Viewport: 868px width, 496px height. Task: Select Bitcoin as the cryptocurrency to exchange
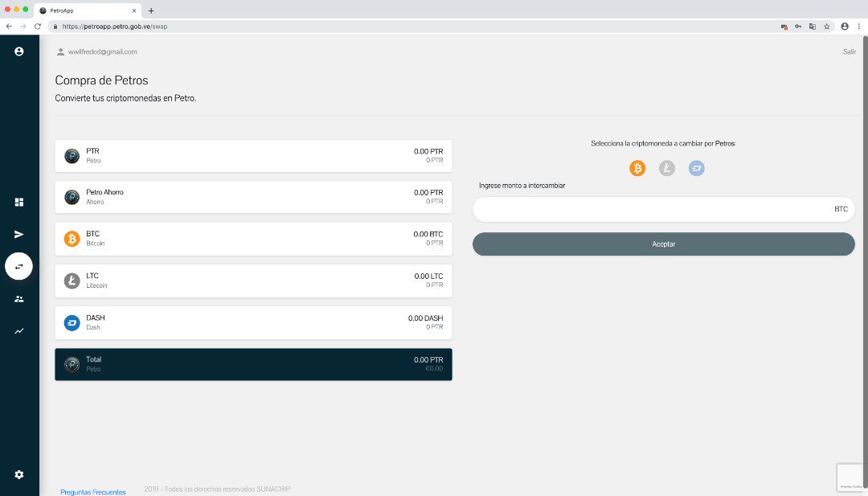point(637,168)
